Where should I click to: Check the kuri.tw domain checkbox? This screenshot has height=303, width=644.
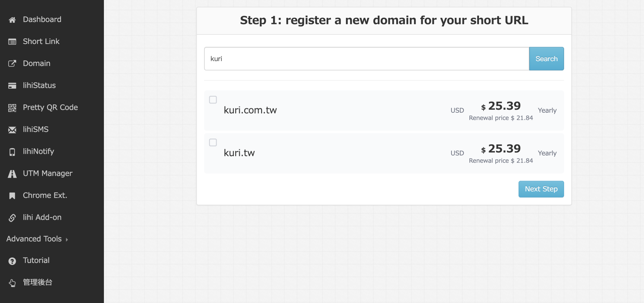tap(213, 143)
